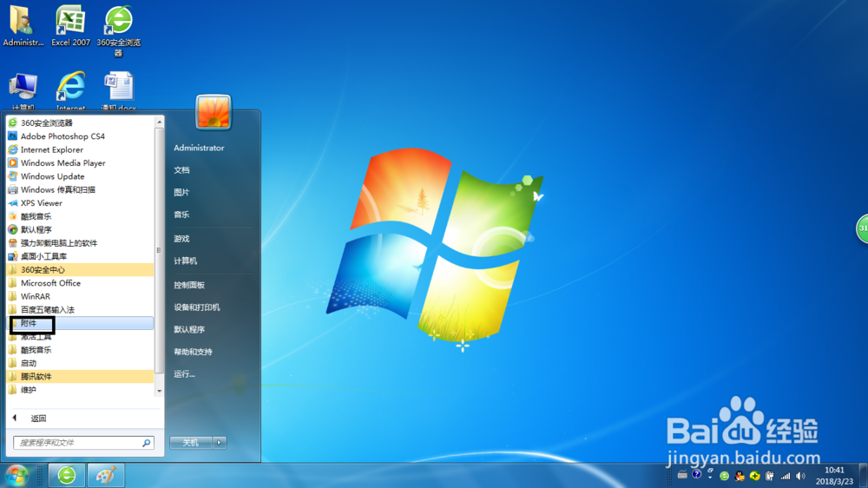Select the docx document on the desktop
The height and width of the screenshot is (488, 868).
(x=118, y=91)
